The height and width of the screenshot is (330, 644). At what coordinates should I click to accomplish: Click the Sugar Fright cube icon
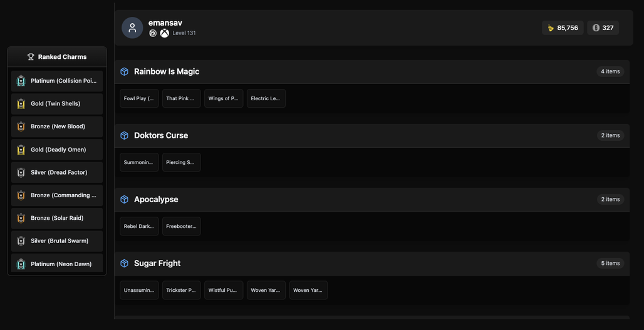coord(125,263)
